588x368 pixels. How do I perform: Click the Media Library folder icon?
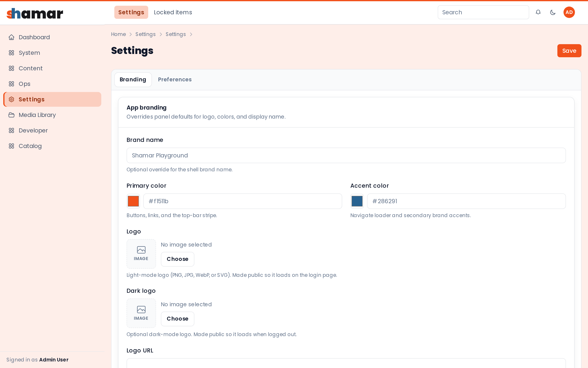[11, 115]
